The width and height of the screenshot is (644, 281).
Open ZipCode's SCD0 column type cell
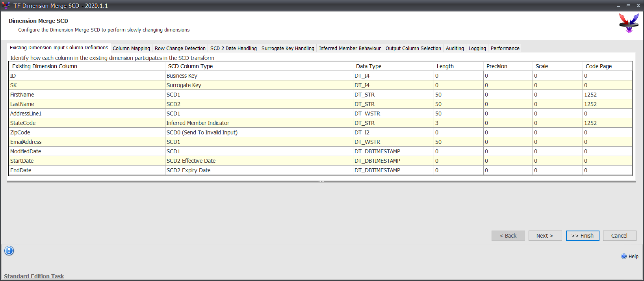coord(259,132)
